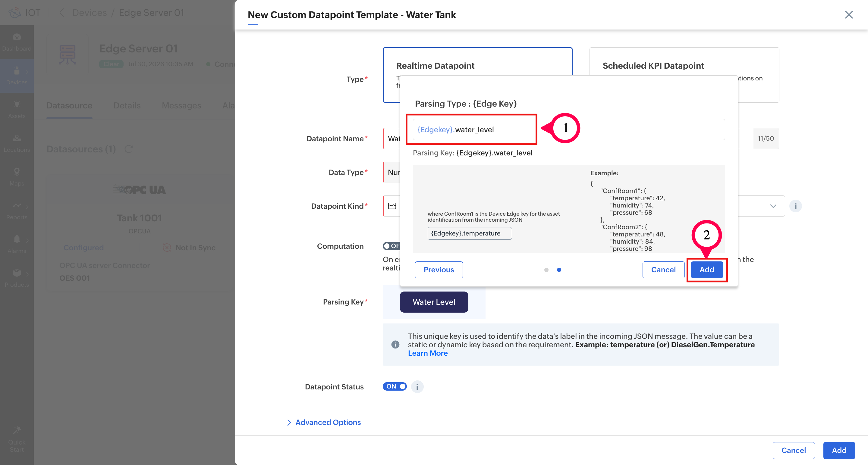Screen dimensions: 868x465
Task: Refresh the Datasources list
Action: 129,149
